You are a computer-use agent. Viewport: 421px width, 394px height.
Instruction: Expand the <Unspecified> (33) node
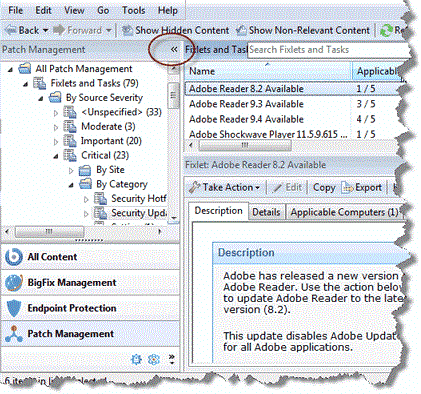coord(56,113)
